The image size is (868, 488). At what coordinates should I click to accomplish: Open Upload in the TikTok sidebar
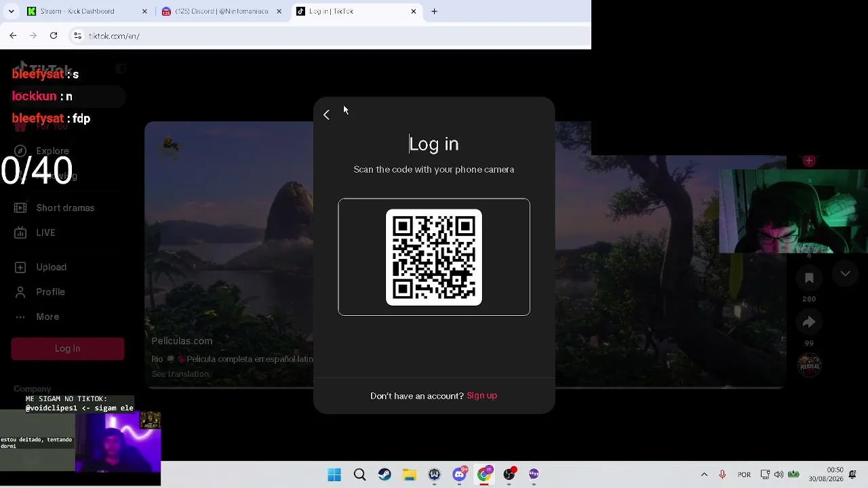coord(51,267)
